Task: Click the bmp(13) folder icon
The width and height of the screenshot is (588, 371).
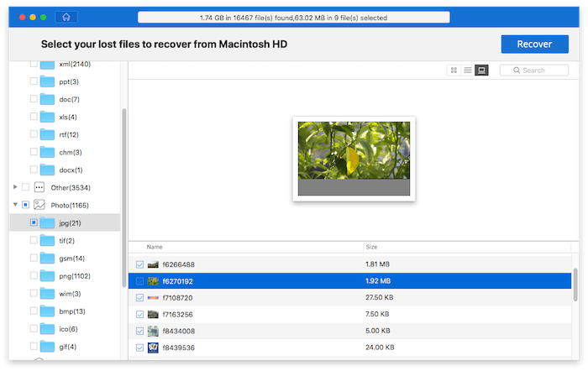Action: pyautogui.click(x=47, y=311)
